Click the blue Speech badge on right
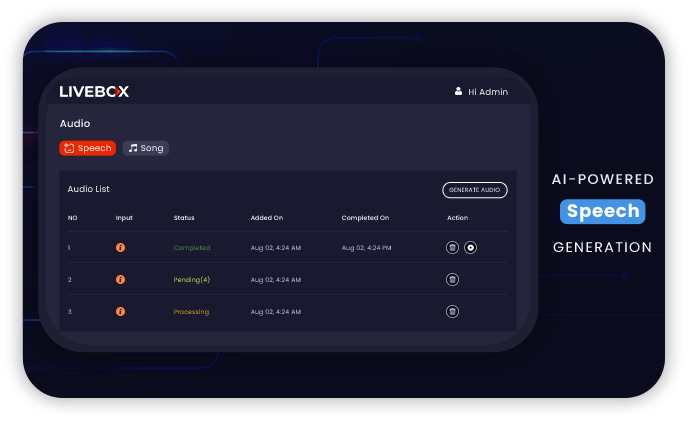688x421 pixels. tap(602, 212)
